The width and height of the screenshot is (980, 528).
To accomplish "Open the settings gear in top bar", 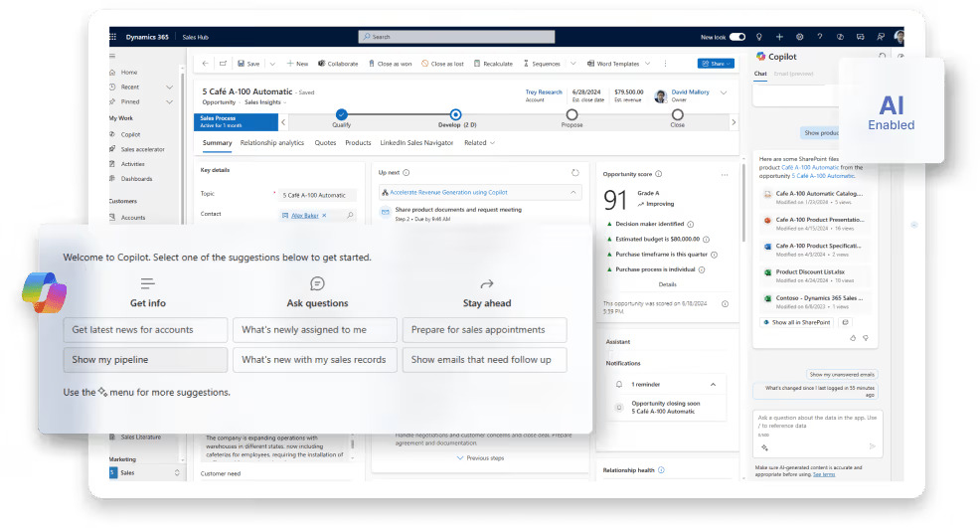I will pos(799,37).
